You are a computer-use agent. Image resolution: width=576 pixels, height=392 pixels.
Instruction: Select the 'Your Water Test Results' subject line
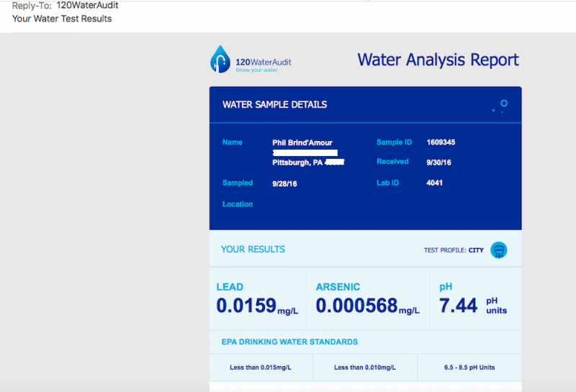[x=62, y=19]
